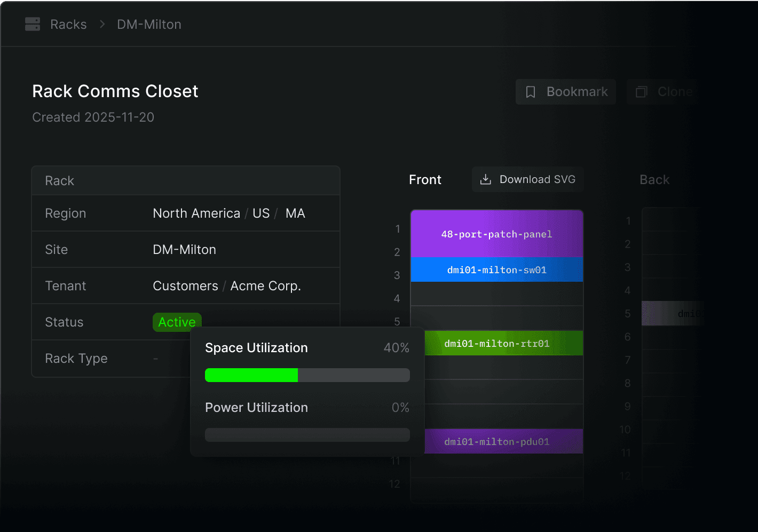Click the bookmark icon
This screenshot has width=758, height=532.
[x=531, y=92]
